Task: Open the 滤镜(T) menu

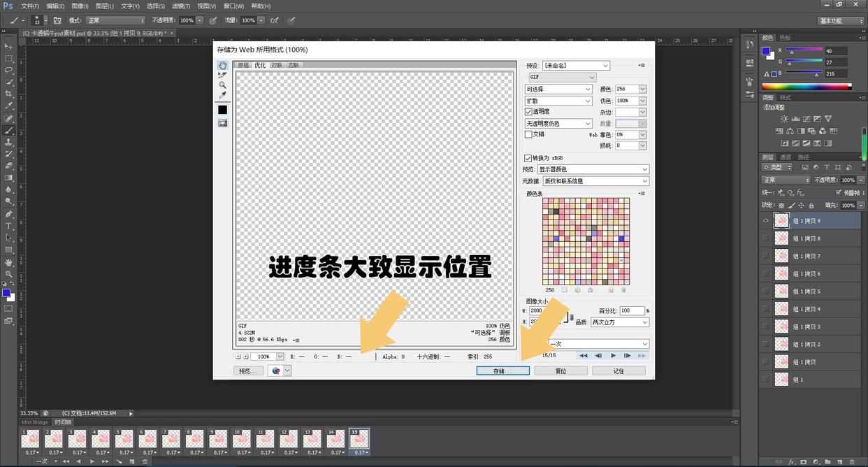Action: pyautogui.click(x=181, y=6)
